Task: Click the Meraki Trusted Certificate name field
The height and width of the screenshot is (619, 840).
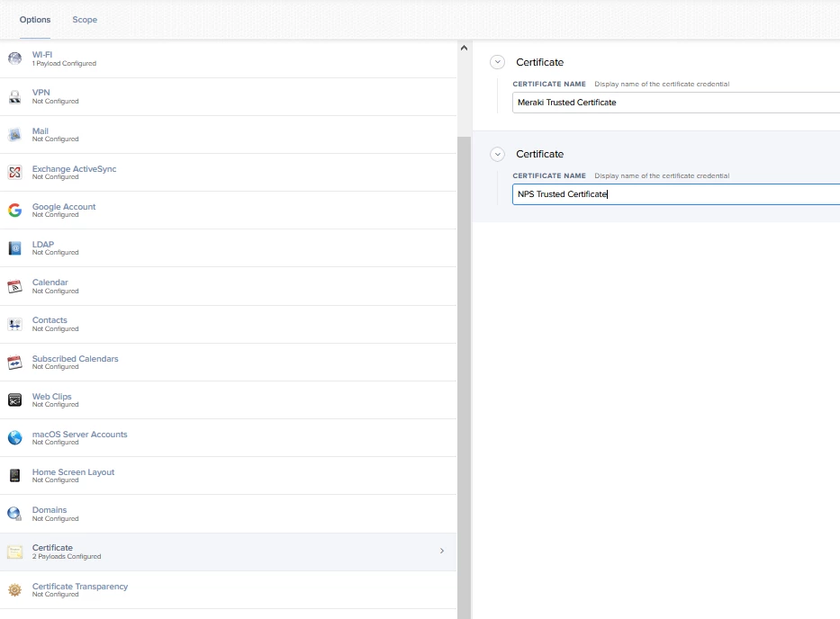Action: coord(676,103)
